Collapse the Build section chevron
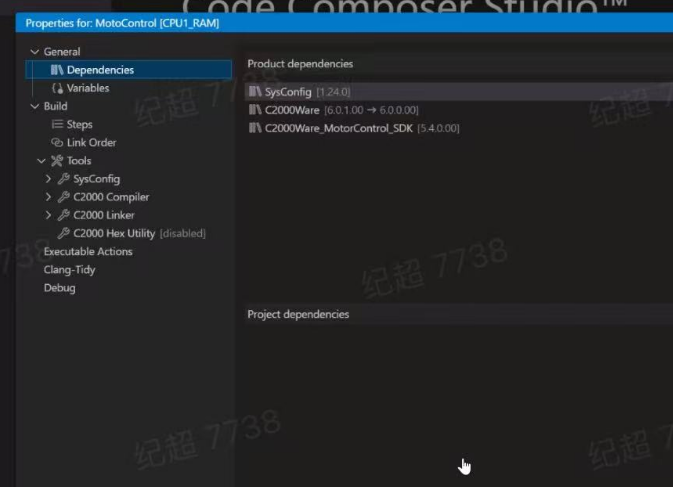The height and width of the screenshot is (487, 673). [35, 106]
